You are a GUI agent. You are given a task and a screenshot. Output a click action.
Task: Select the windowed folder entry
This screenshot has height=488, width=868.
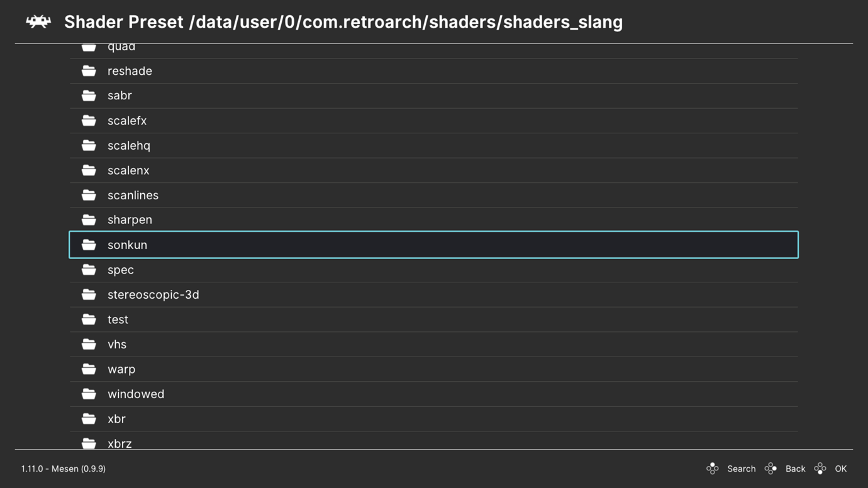[x=136, y=394]
